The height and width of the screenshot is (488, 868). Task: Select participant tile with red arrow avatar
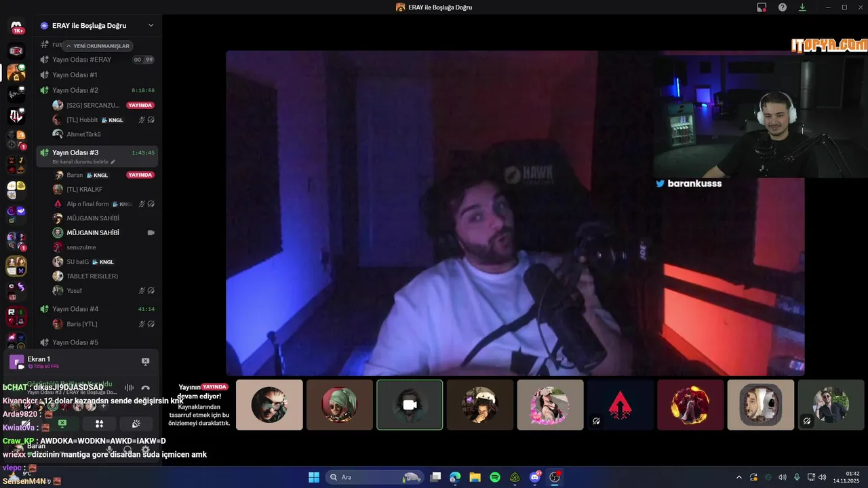(x=620, y=405)
